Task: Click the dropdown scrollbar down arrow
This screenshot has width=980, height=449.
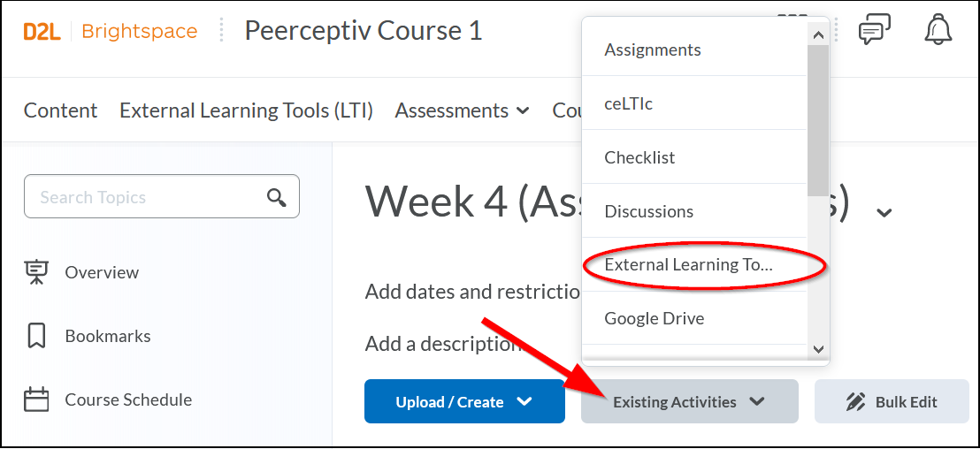Action: click(x=818, y=349)
